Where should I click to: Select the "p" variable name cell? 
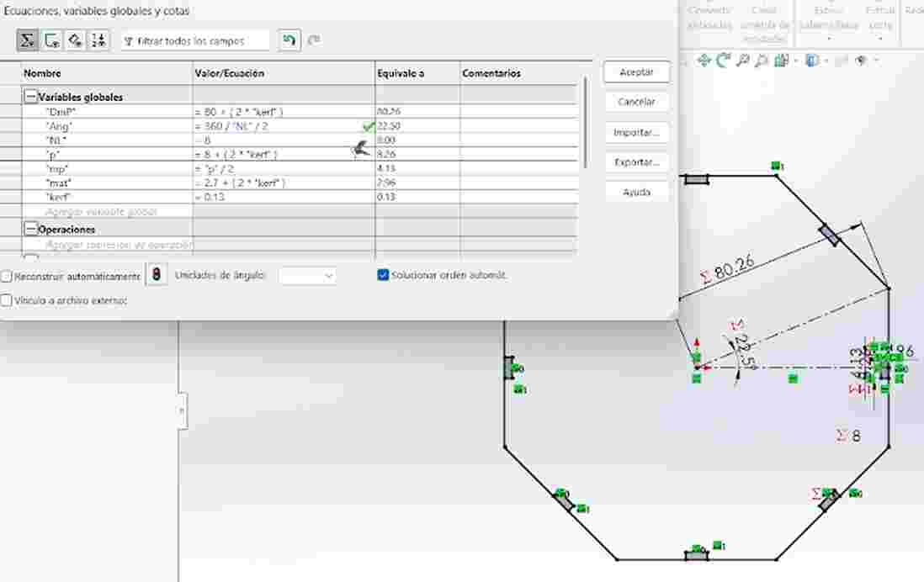(x=107, y=155)
